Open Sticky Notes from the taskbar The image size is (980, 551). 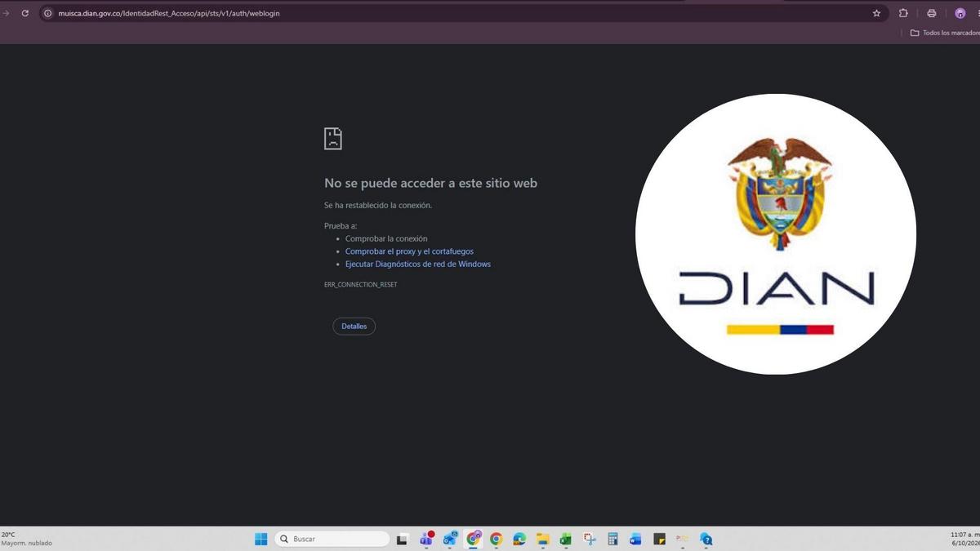coord(659,539)
